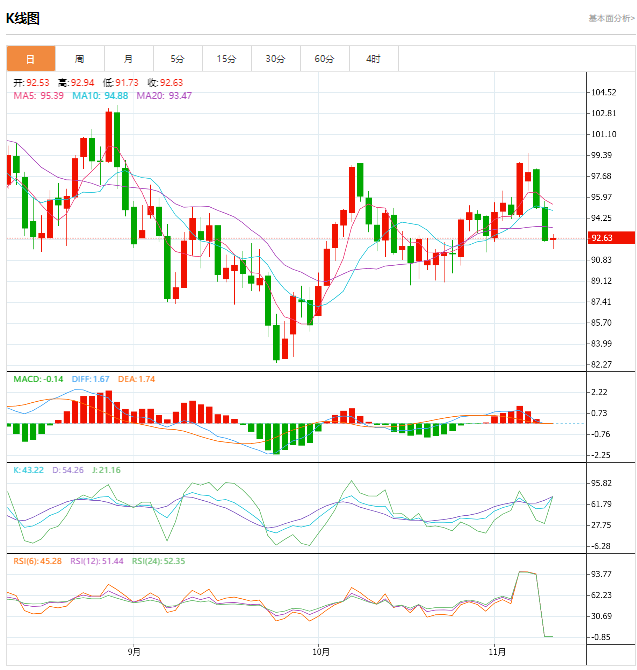Image resolution: width=637 pixels, height=670 pixels.
Task: Click the 收: 92.63 close price value
Action: coord(165,82)
